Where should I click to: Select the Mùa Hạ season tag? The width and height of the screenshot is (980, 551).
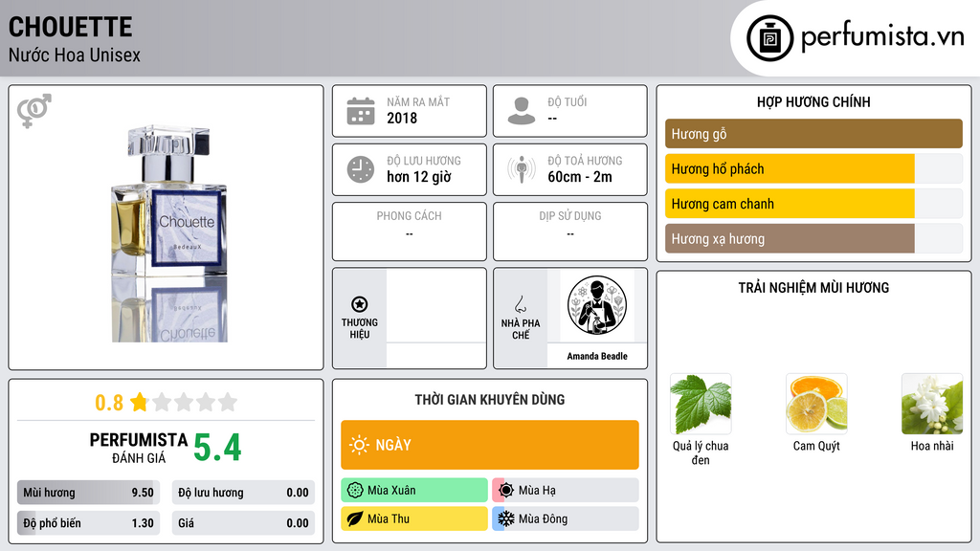tap(566, 491)
